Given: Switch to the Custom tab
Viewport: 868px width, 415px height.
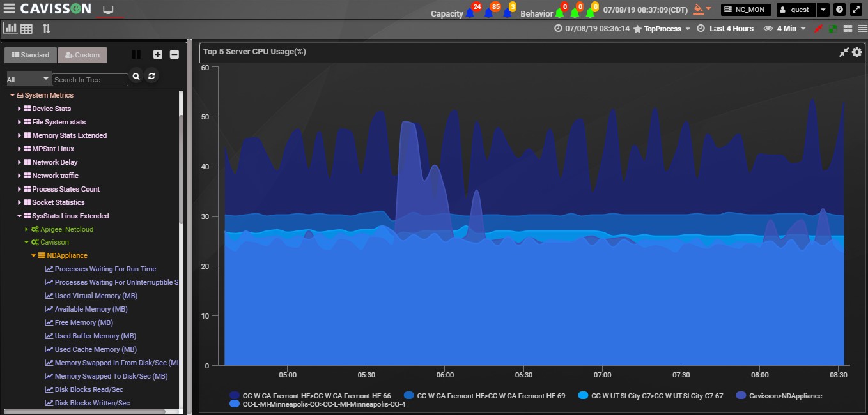Looking at the screenshot, I should point(82,55).
